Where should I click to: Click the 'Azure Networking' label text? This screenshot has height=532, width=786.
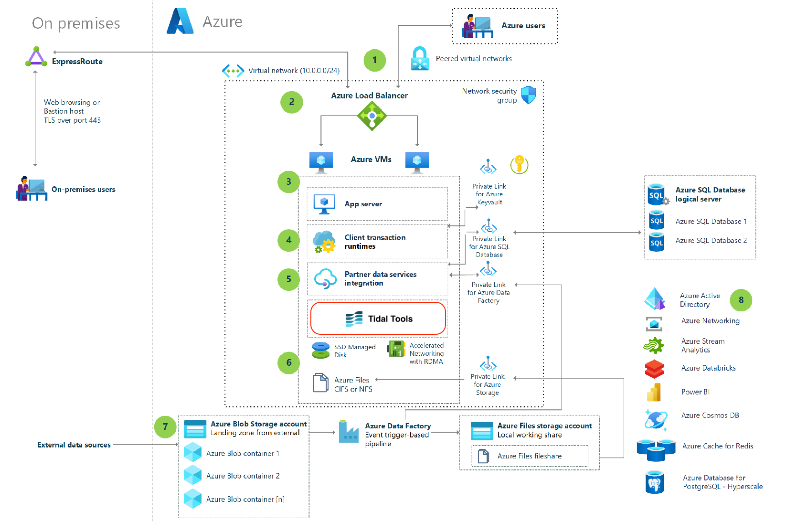pyautogui.click(x=711, y=321)
